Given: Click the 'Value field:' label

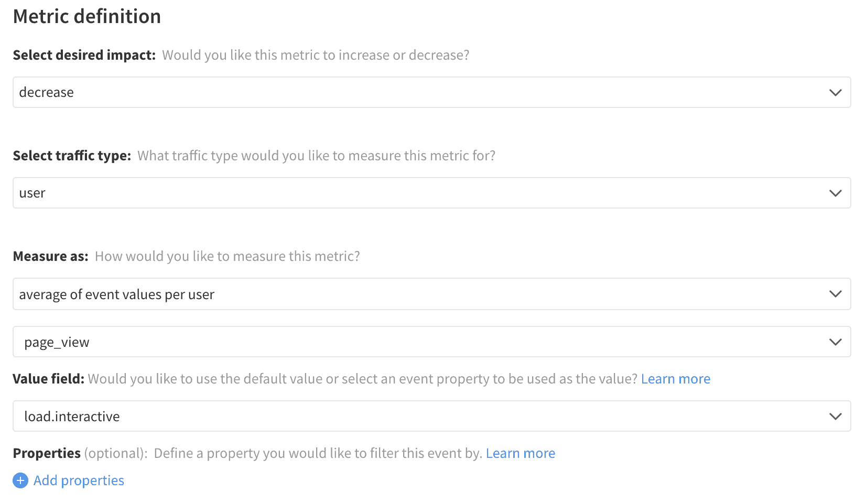Looking at the screenshot, I should [49, 379].
